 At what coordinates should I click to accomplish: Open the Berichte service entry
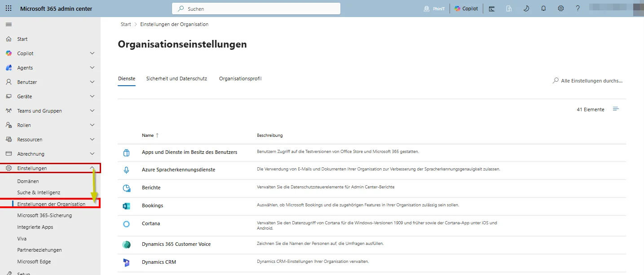(x=151, y=188)
